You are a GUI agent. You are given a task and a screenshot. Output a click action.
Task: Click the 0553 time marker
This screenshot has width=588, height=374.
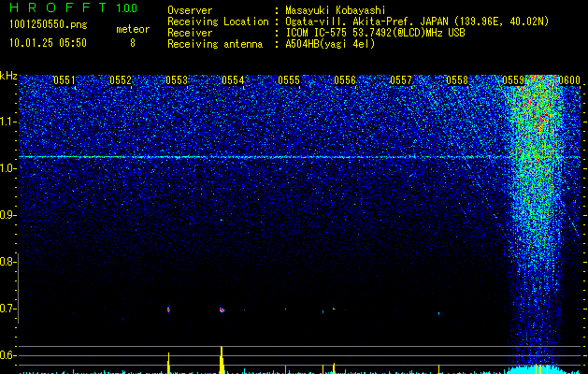(x=177, y=80)
